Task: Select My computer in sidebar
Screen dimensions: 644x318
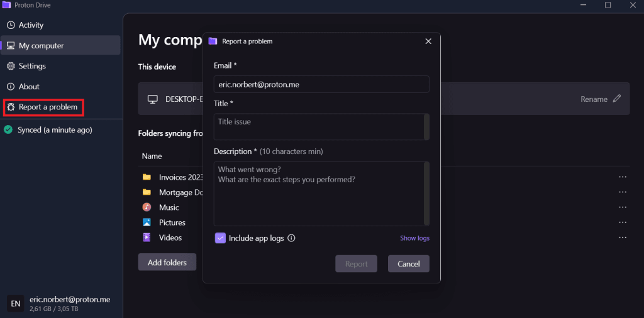Action: [61, 45]
